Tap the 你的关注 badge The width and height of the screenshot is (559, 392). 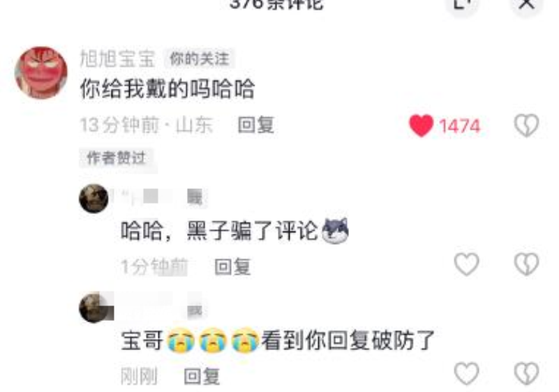pyautogui.click(x=199, y=59)
